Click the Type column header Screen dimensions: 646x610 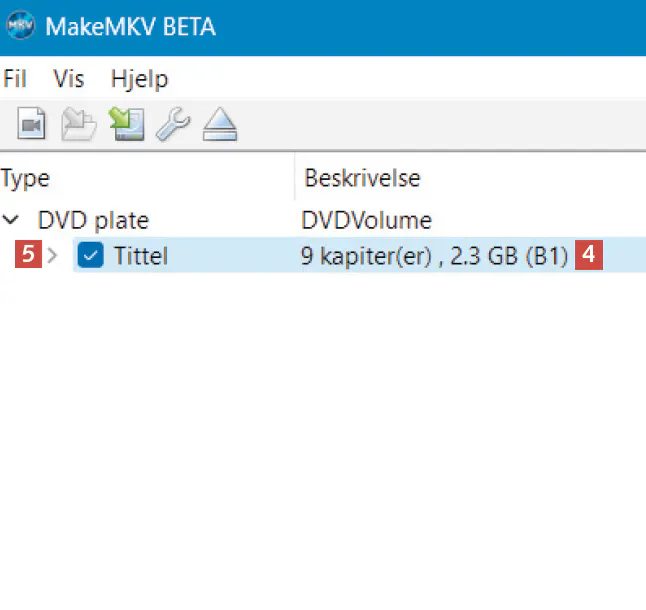coord(26,179)
